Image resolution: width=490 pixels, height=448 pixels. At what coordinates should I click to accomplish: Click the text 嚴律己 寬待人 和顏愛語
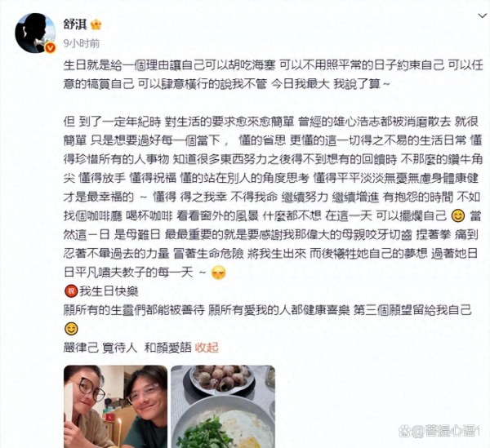pos(127,348)
